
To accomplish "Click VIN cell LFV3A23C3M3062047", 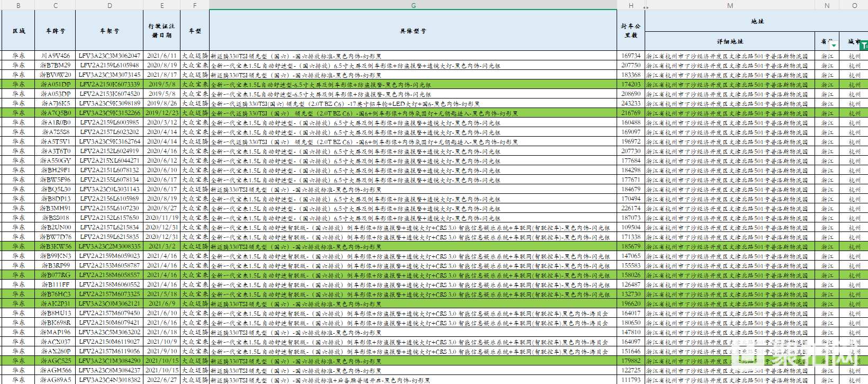I will pos(109,56).
